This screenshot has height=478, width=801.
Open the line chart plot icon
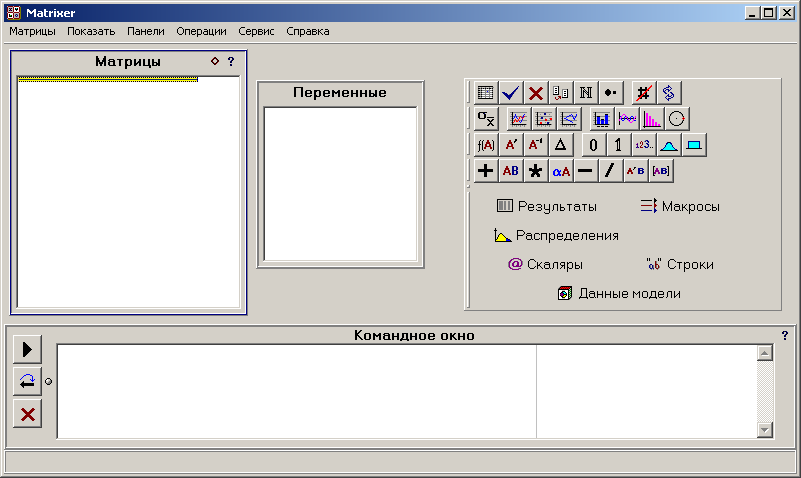[518, 118]
